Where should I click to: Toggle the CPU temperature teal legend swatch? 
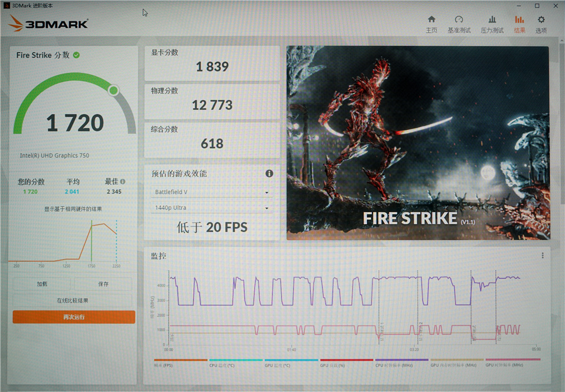236,360
